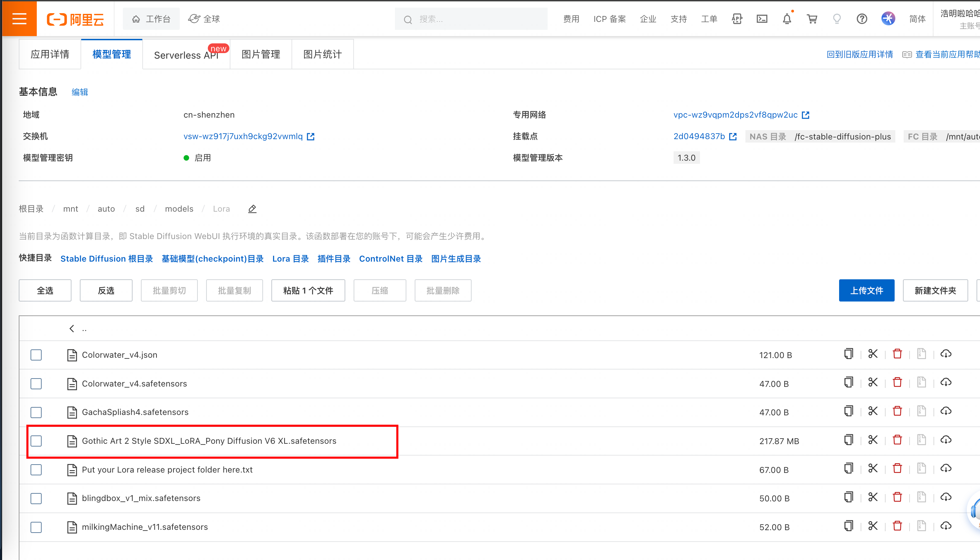Switch to the 图片管理 tab
The height and width of the screenshot is (560, 980).
point(260,54)
